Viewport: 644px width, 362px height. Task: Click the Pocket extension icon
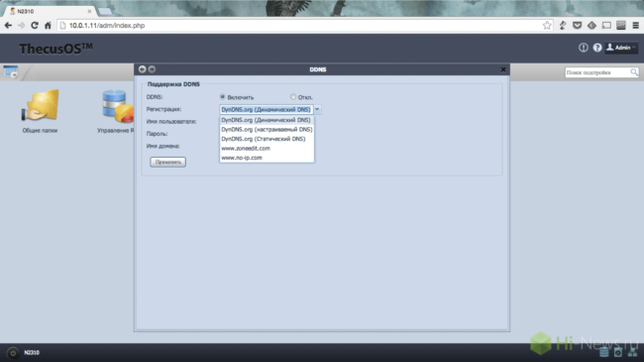click(x=577, y=26)
